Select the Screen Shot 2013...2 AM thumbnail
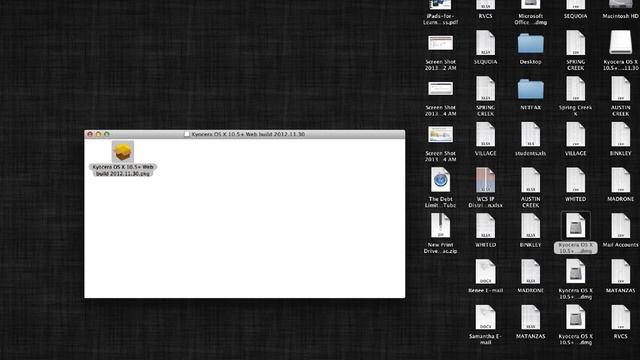This screenshot has height=360, width=640. 440,43
